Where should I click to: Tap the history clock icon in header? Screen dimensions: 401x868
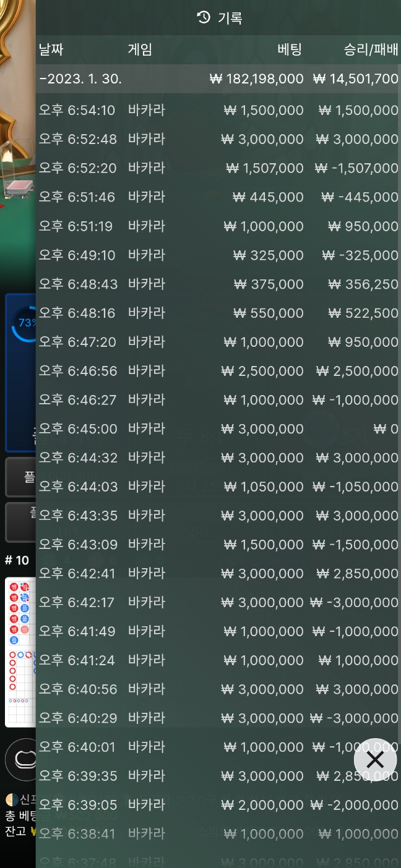pos(204,17)
